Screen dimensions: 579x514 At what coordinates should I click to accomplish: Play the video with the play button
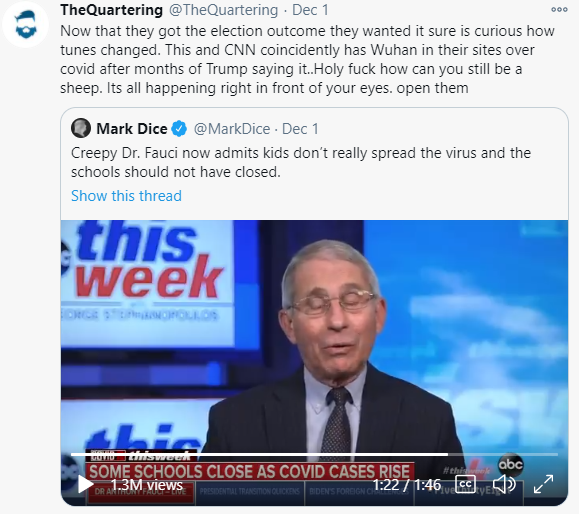(x=85, y=484)
